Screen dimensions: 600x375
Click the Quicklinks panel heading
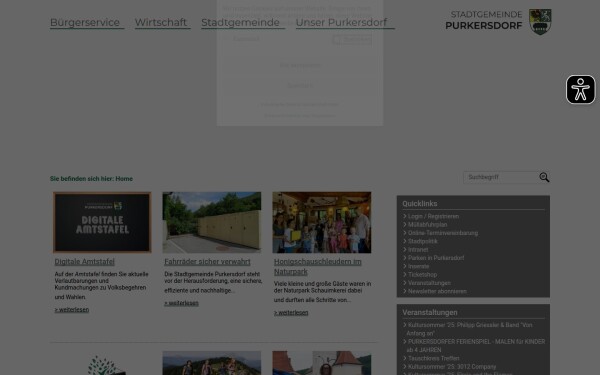[x=419, y=204]
